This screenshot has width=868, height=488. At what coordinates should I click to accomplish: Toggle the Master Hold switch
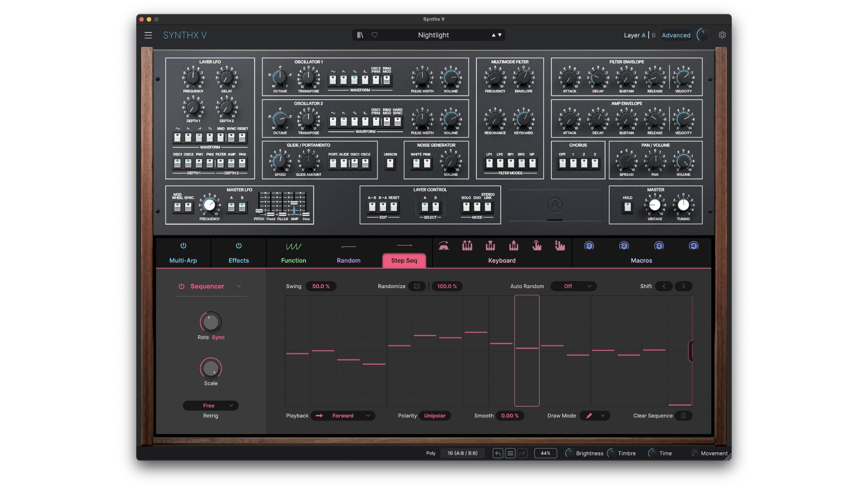627,206
